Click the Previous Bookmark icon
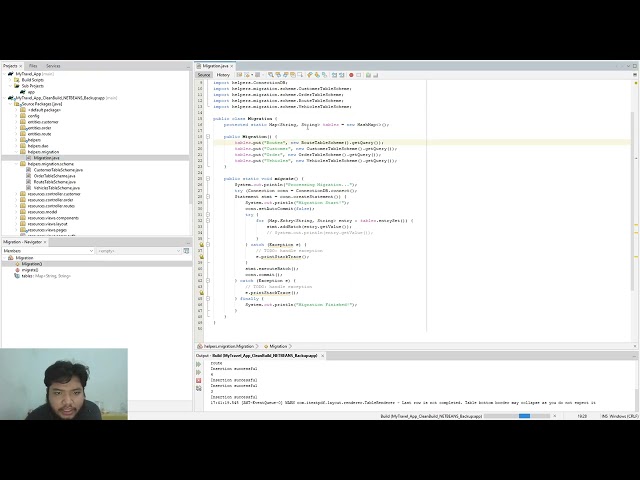The image size is (640, 480). (x=309, y=75)
